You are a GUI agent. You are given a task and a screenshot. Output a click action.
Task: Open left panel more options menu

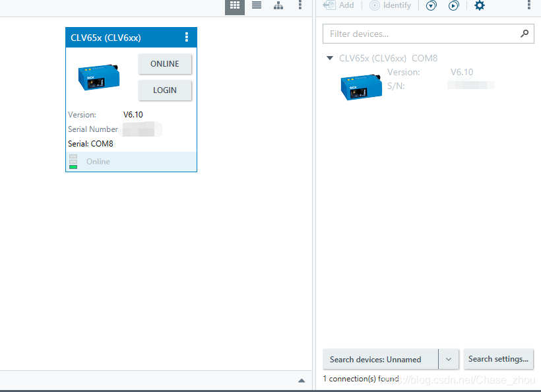tap(300, 5)
